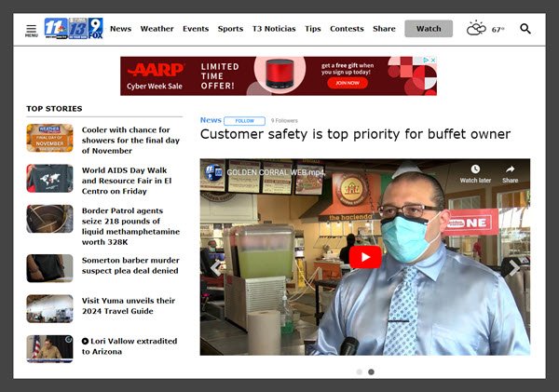Screen dimensions: 559x392
Task: Open the hamburger MENU icon
Action: pos(32,31)
